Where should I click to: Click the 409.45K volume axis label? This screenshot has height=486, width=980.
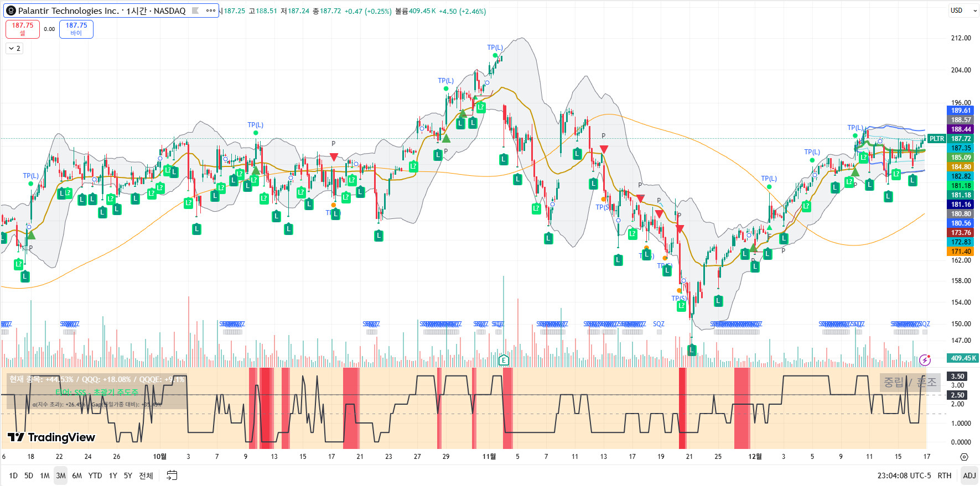pyautogui.click(x=963, y=358)
